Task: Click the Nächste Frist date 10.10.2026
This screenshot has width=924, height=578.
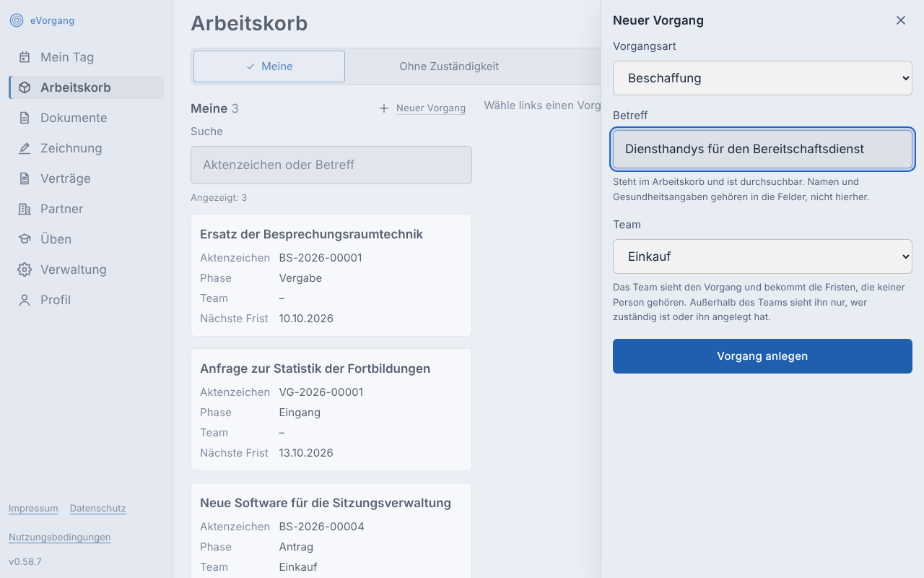Action: 306,319
